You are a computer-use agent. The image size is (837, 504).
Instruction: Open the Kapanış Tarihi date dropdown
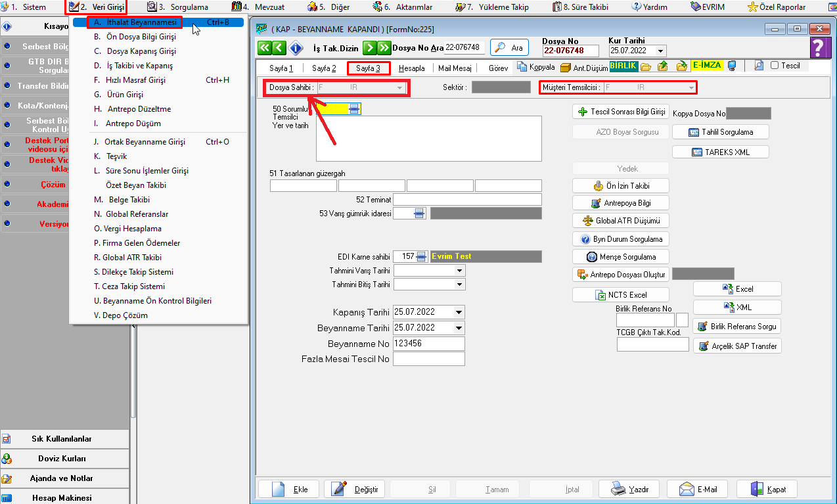click(459, 312)
